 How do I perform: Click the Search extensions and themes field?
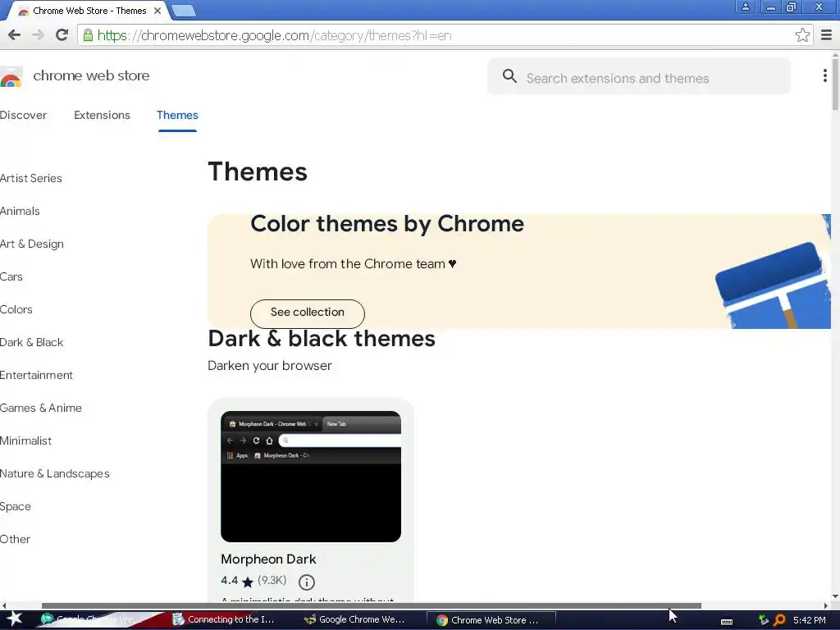click(x=639, y=78)
